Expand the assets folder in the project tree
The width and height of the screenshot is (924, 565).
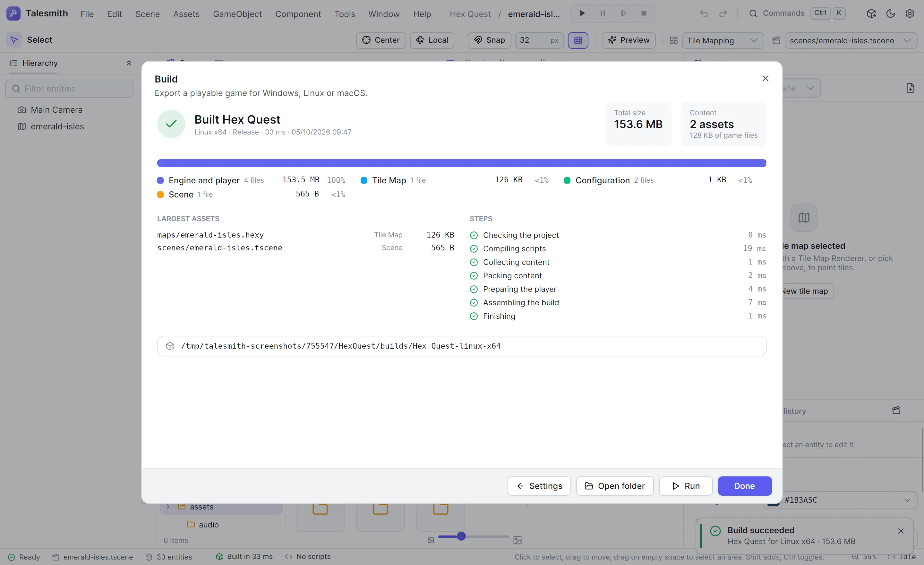(168, 507)
